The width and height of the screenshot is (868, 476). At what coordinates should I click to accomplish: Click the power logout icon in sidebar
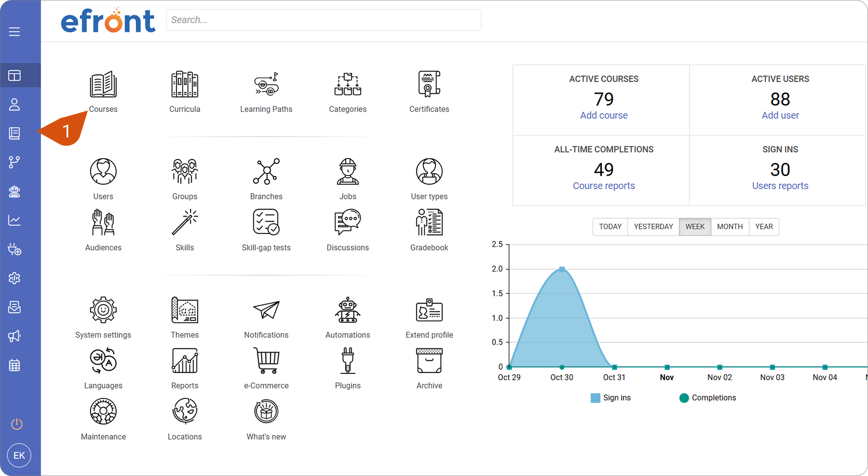coord(17,424)
